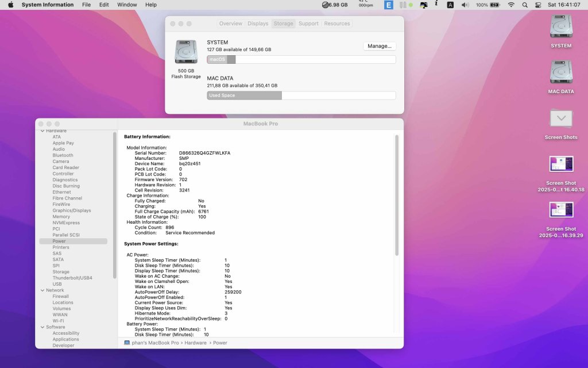Click the 500 GB Flash Storage disk icon

click(185, 52)
